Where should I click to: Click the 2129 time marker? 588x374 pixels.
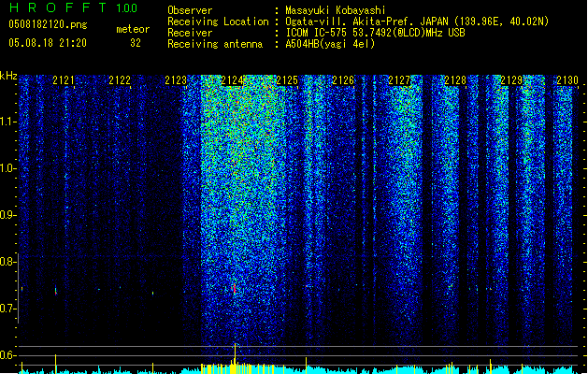(x=511, y=80)
